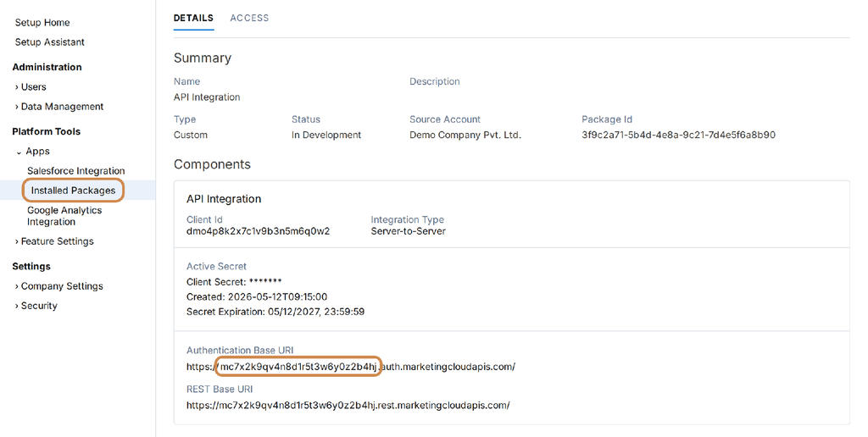Switch to the ACCESS tab
Screen dimensions: 868x437
(x=249, y=19)
